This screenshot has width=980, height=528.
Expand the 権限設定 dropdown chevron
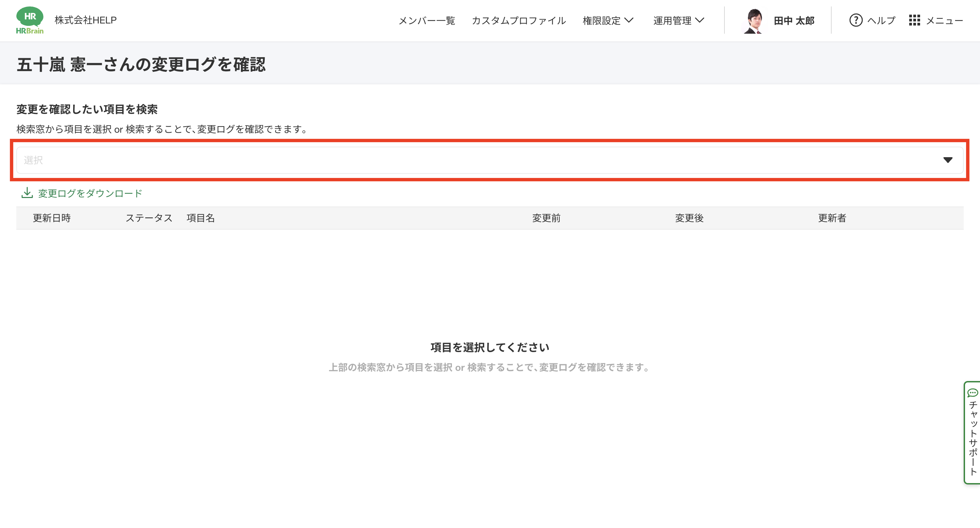629,20
